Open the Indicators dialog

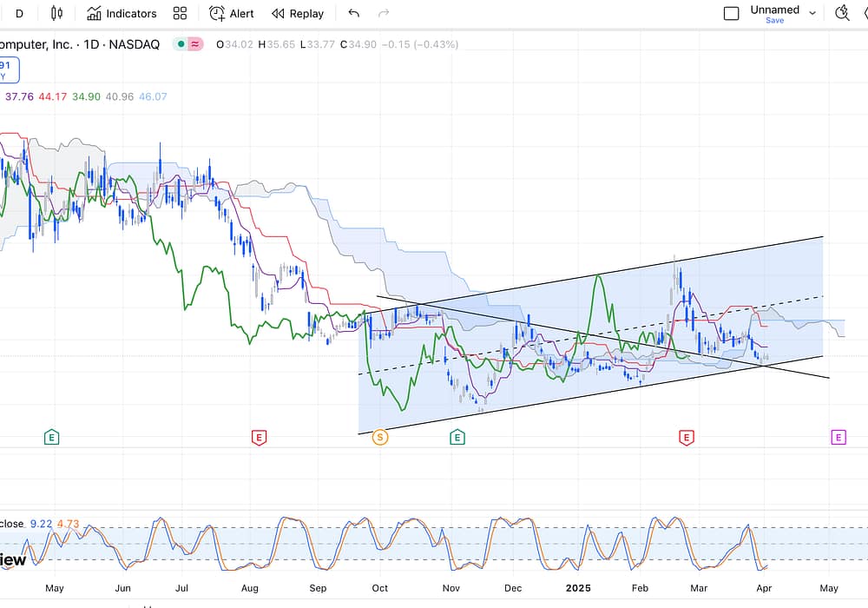pos(122,13)
